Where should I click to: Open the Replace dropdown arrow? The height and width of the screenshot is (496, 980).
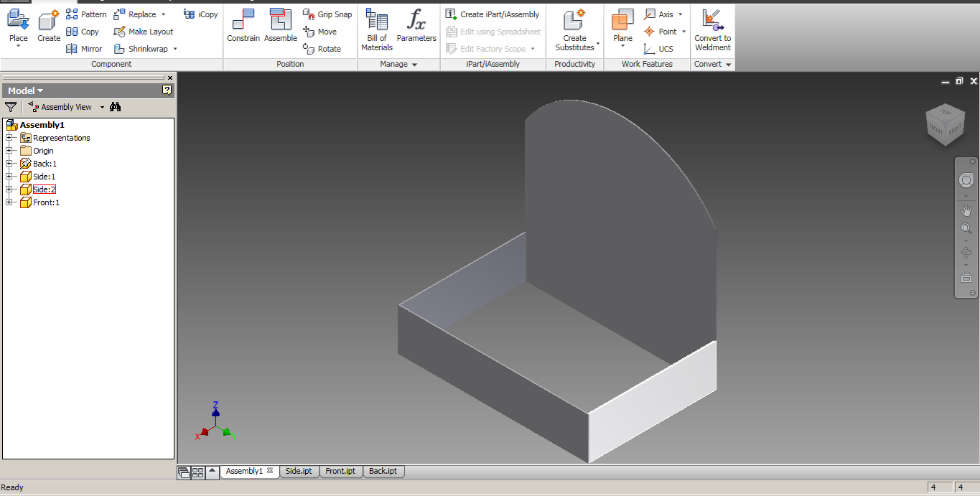[x=163, y=14]
